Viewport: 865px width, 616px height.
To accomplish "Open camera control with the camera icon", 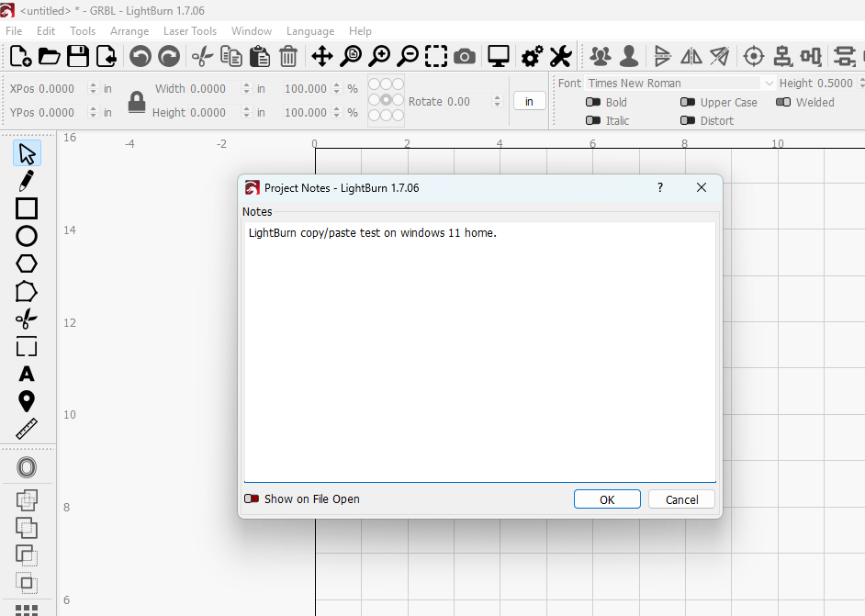I will click(x=465, y=56).
